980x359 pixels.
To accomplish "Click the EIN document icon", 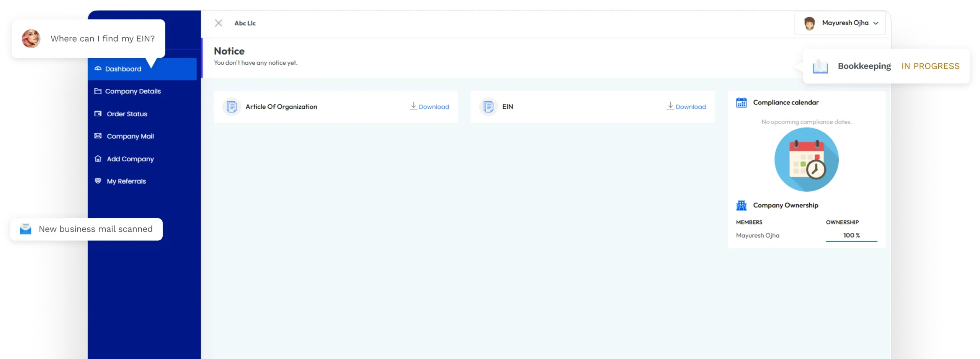I will point(488,107).
